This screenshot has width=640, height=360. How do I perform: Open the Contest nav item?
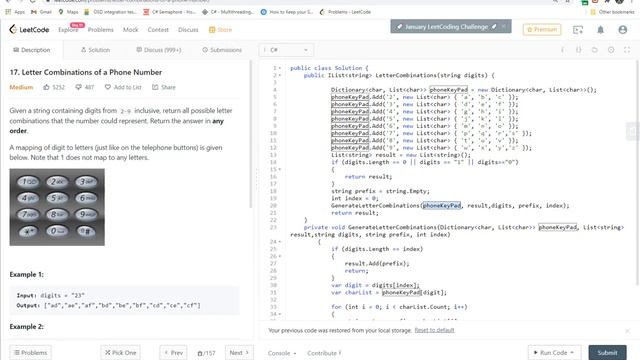point(158,30)
